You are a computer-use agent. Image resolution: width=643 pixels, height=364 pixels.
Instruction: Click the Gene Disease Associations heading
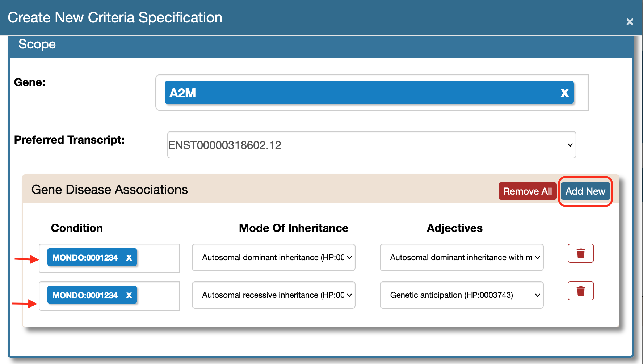pos(109,190)
